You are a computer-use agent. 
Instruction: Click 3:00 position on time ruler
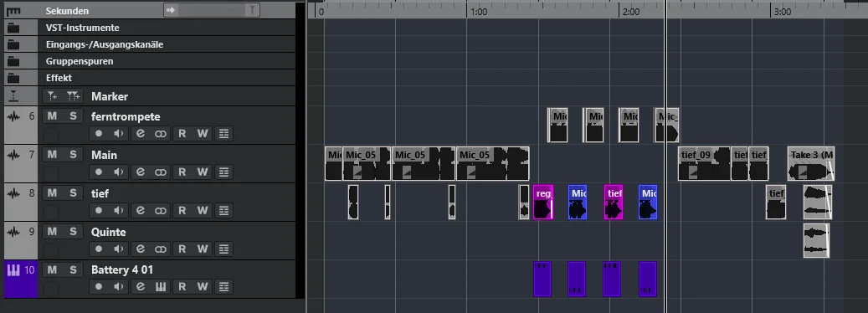[782, 12]
